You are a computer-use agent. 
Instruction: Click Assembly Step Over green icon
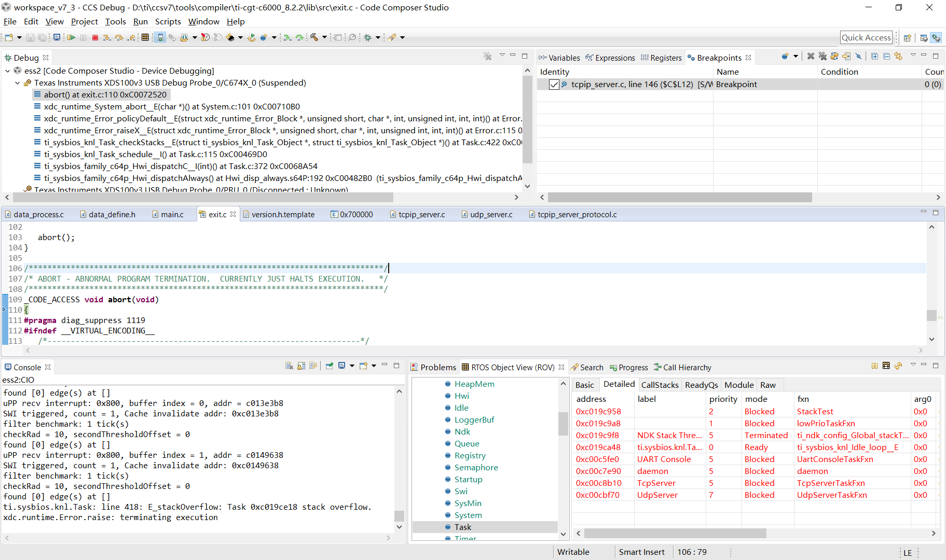pos(300,37)
